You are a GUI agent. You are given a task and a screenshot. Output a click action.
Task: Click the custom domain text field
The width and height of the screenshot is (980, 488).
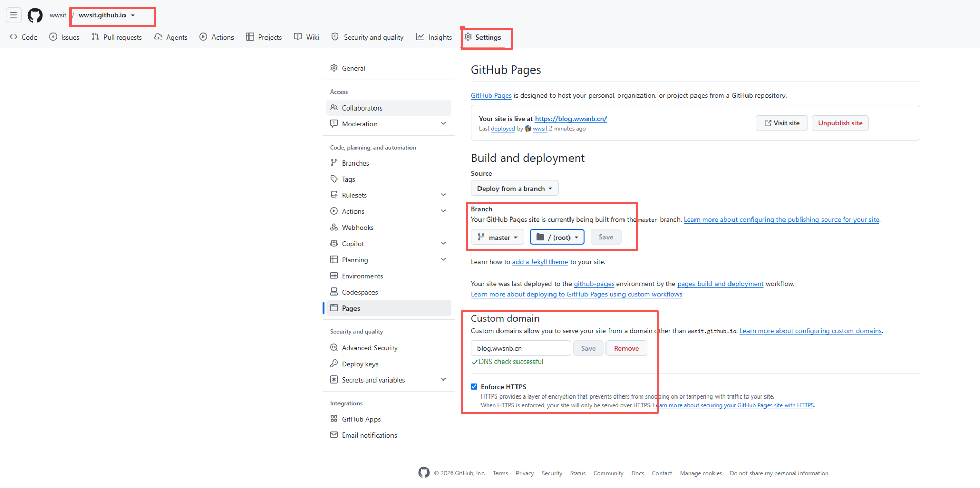point(521,348)
